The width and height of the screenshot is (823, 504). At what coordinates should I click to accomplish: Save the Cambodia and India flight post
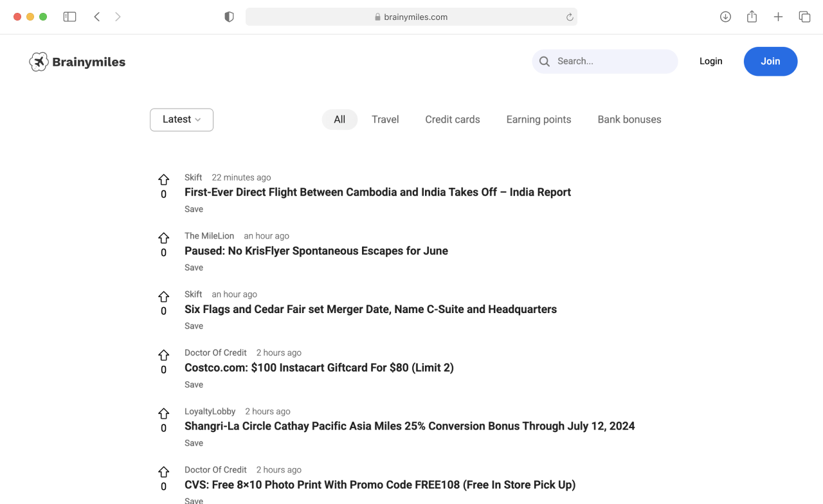[x=194, y=209]
